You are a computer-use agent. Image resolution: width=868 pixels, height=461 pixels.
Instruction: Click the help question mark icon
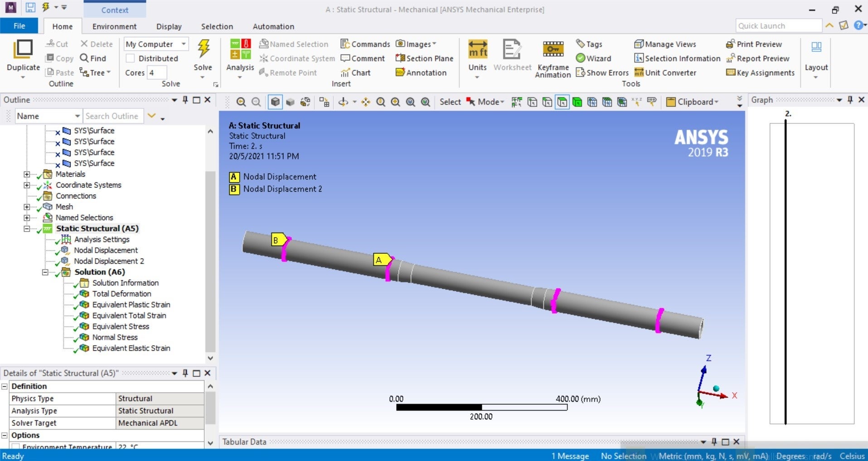tap(858, 25)
